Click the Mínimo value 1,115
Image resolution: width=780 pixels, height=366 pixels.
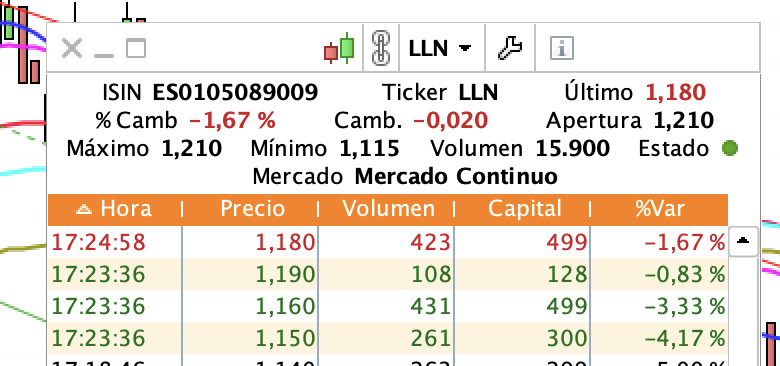pyautogui.click(x=370, y=148)
